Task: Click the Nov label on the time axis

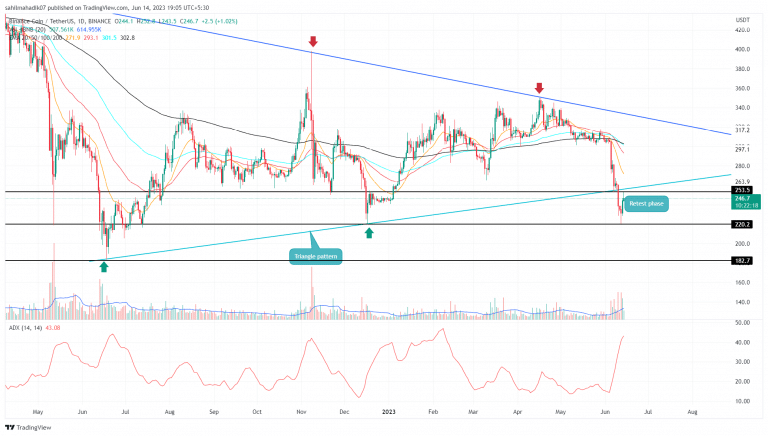Action: (302, 411)
